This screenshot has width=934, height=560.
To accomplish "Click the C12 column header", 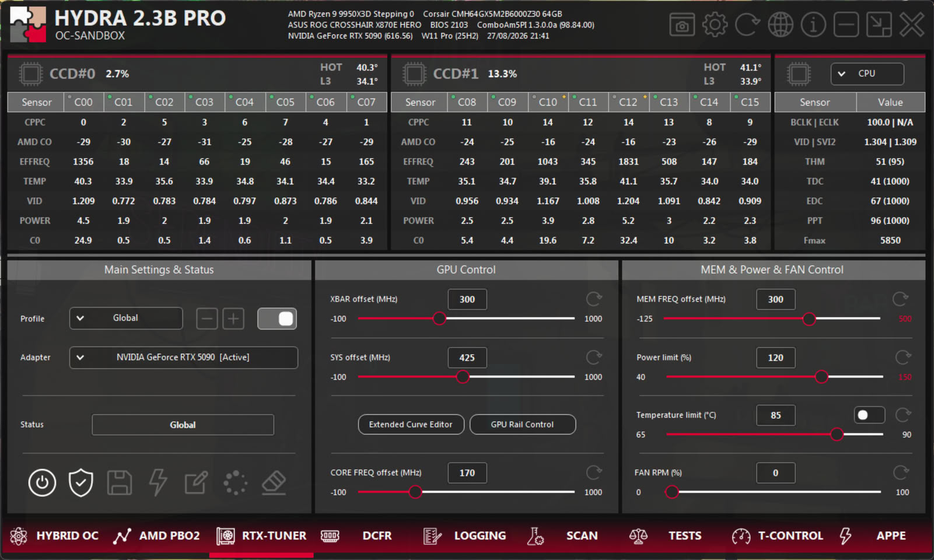I will click(628, 102).
